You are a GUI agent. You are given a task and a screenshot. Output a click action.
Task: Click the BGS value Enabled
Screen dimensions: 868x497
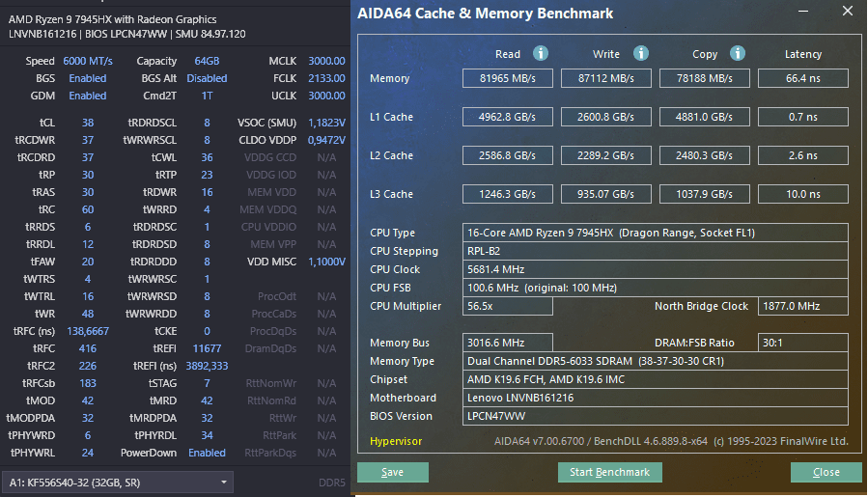88,78
